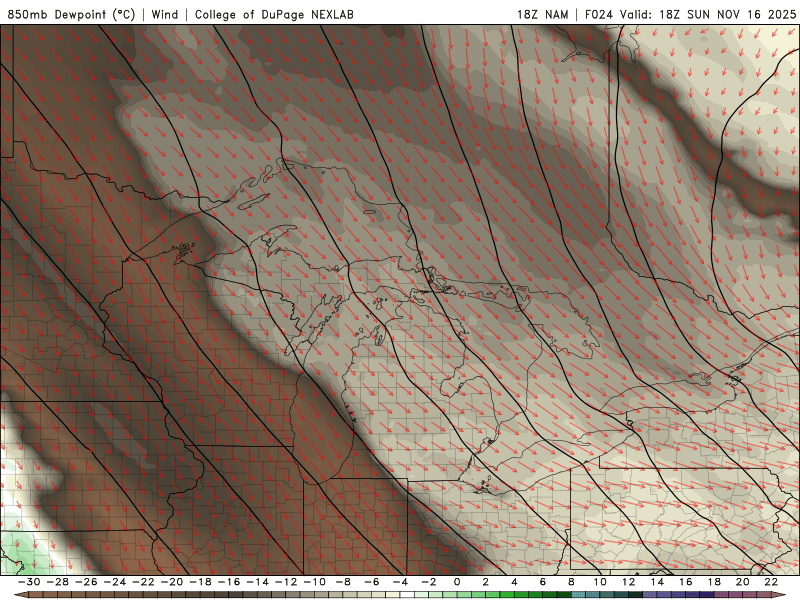Select the white swatch beneath the -4 label
This screenshot has height=600, width=800.
407,595
